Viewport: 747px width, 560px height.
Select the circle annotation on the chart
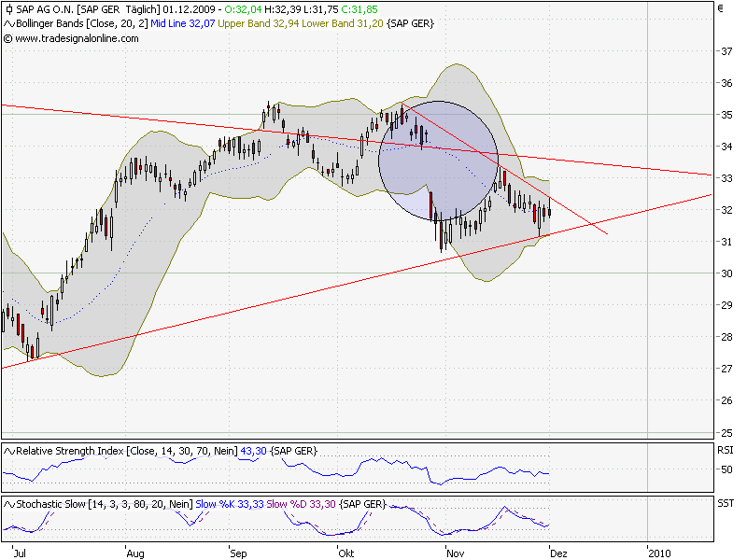(437, 159)
